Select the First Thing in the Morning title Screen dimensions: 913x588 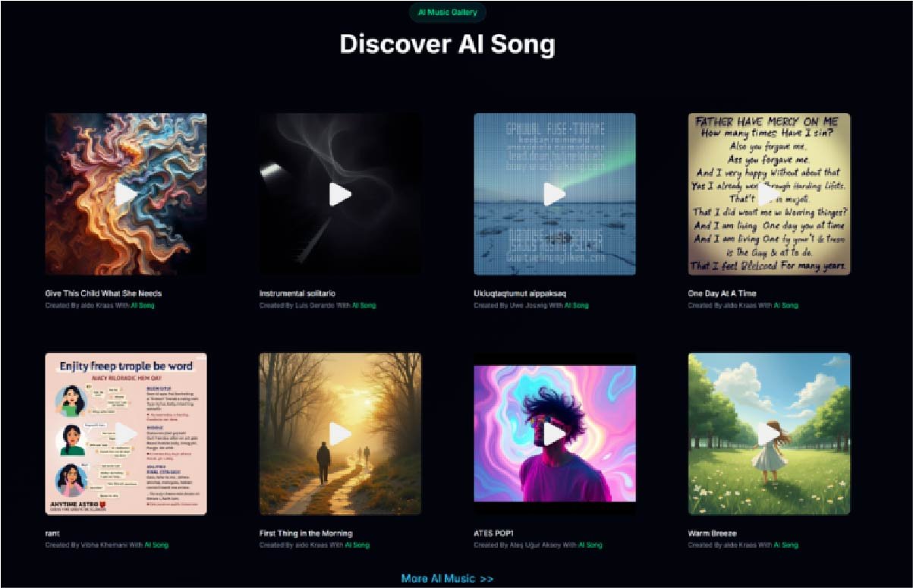click(306, 533)
